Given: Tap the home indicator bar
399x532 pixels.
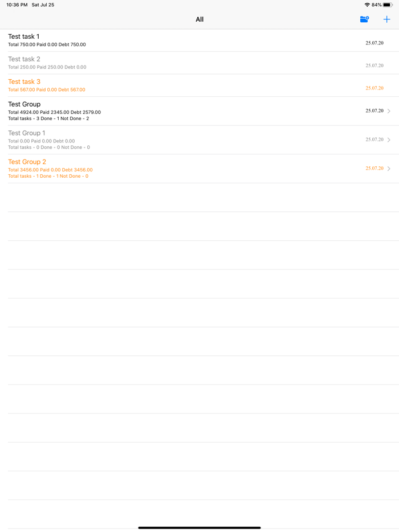Looking at the screenshot, I should tap(199, 527).
